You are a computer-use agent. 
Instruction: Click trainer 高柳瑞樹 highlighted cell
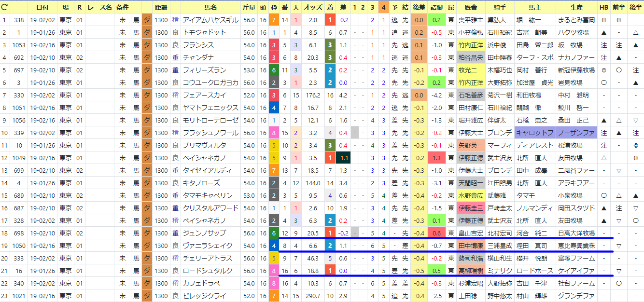coord(471,271)
